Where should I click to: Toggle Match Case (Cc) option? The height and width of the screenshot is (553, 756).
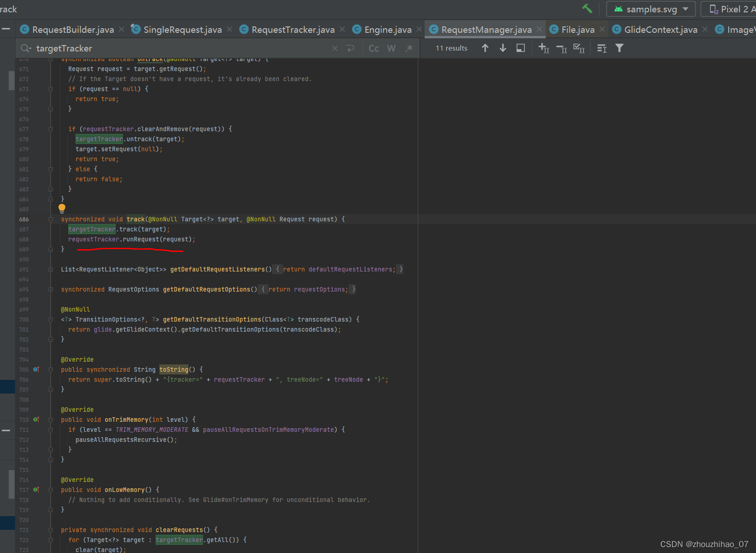click(x=374, y=48)
